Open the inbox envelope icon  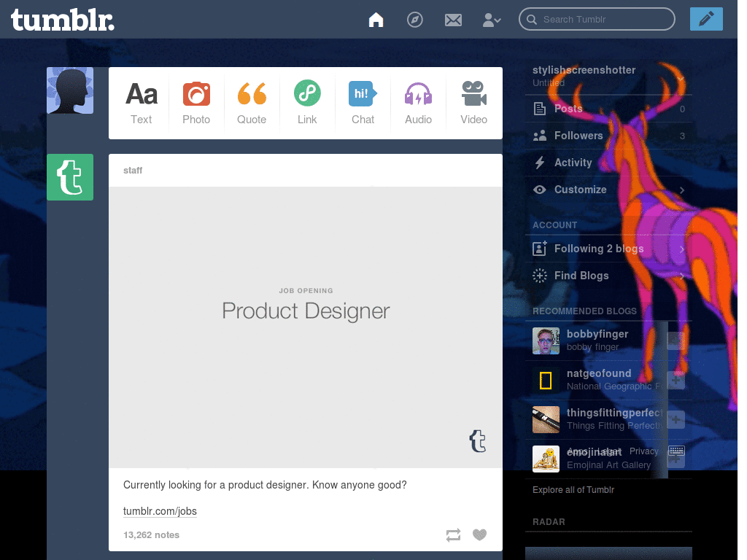click(453, 20)
